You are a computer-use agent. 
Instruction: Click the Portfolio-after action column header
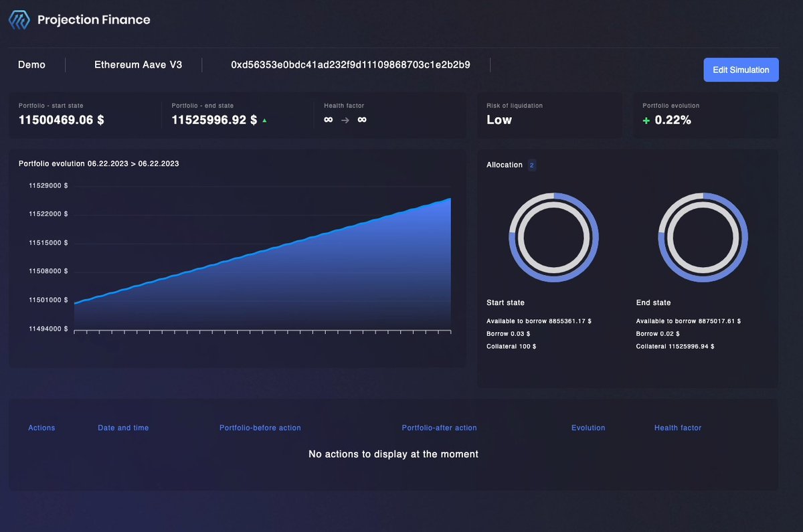click(440, 428)
